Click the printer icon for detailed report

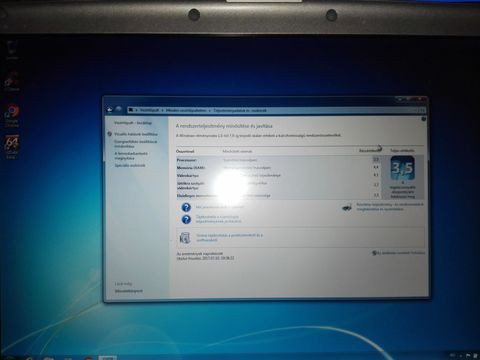pyautogui.click(x=347, y=207)
